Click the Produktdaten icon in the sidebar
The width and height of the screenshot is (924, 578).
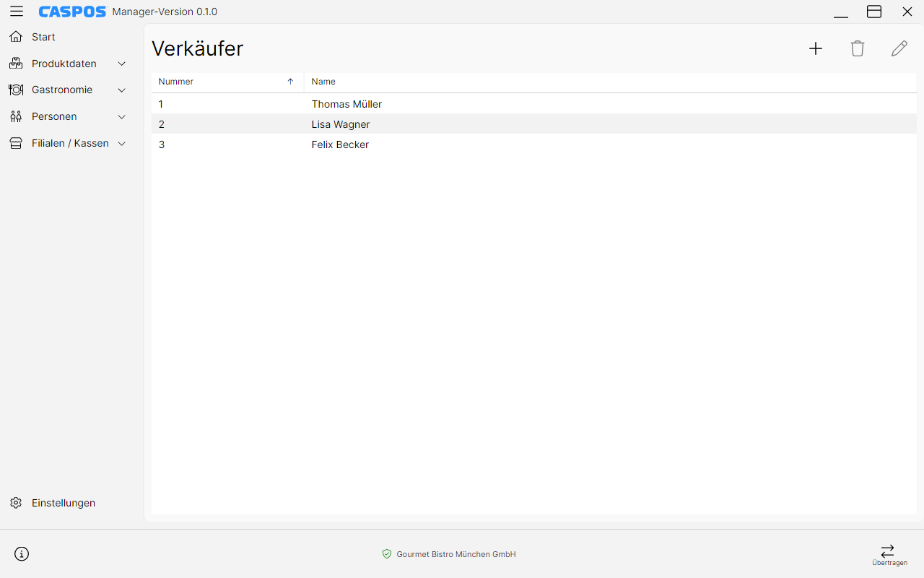(16, 64)
